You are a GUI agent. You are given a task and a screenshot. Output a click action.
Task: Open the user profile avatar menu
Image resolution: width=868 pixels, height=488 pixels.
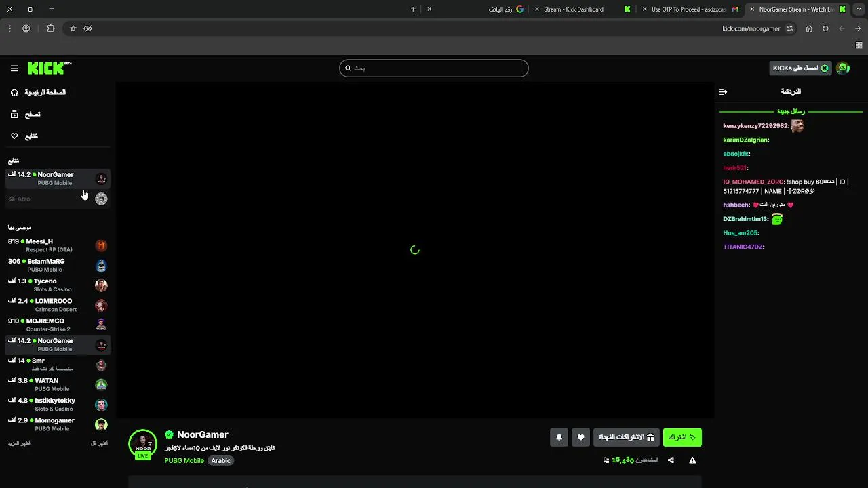pyautogui.click(x=843, y=68)
